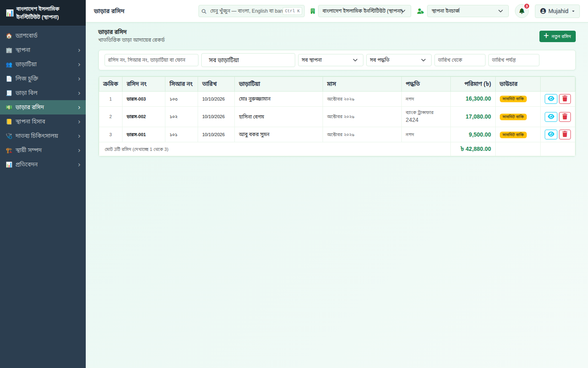Open the স্থাপনা ইনচার্জ role dropdown
This screenshot has height=368, width=588.
tap(468, 11)
